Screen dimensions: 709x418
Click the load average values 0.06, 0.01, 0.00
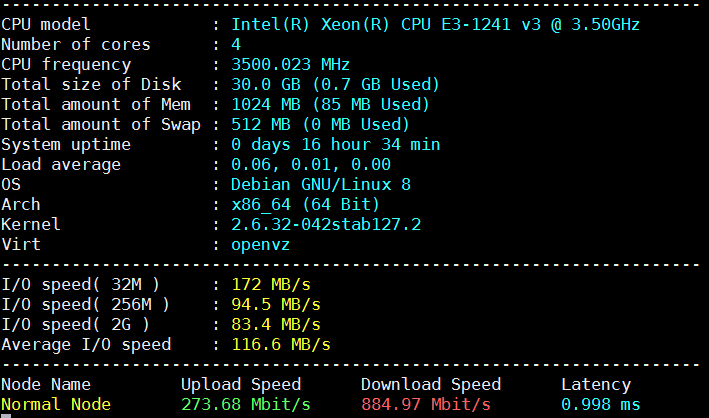pyautogui.click(x=310, y=164)
